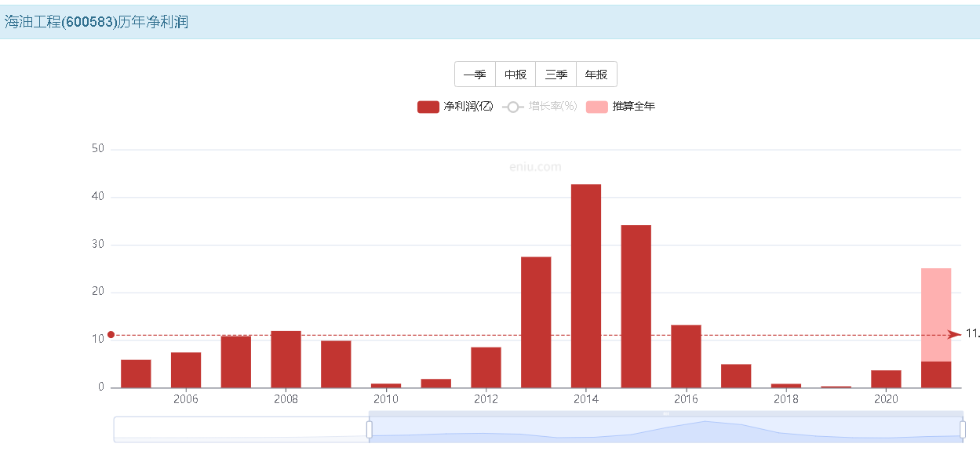980x451 pixels.
Task: Hide the 净利润(亿) series via legend label
Action: [x=468, y=107]
